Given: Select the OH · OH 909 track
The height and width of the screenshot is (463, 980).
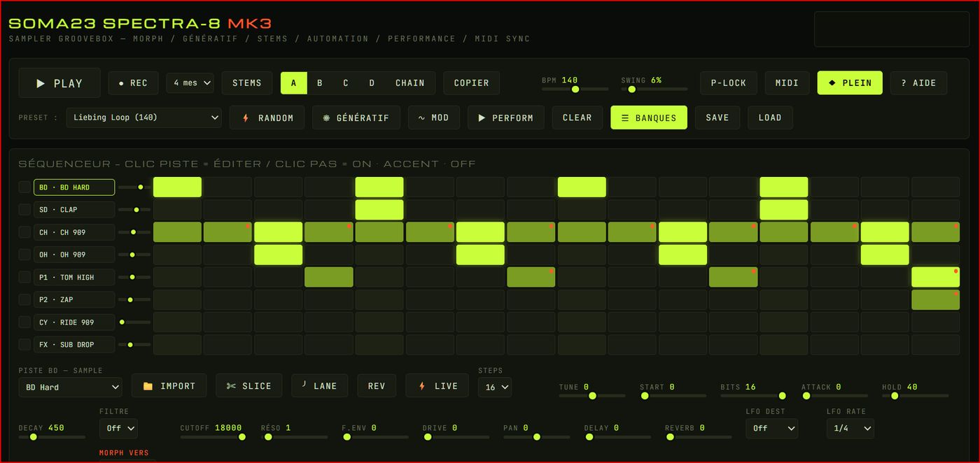Looking at the screenshot, I should [74, 255].
